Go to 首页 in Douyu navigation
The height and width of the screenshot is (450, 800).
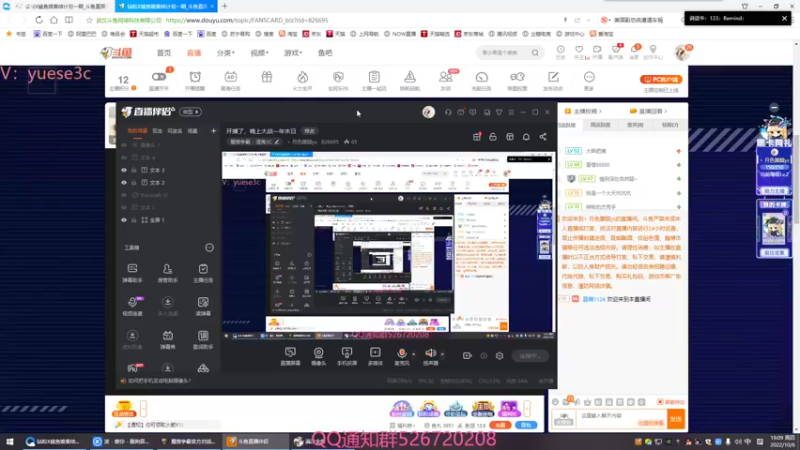(x=164, y=53)
